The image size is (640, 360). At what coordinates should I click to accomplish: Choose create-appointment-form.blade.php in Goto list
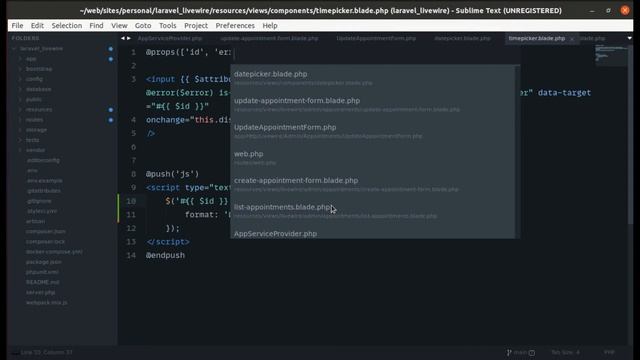pos(373,184)
